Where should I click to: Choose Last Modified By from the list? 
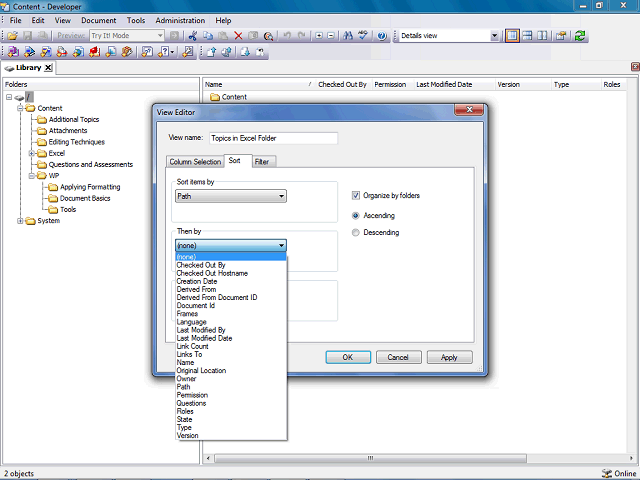(231, 330)
